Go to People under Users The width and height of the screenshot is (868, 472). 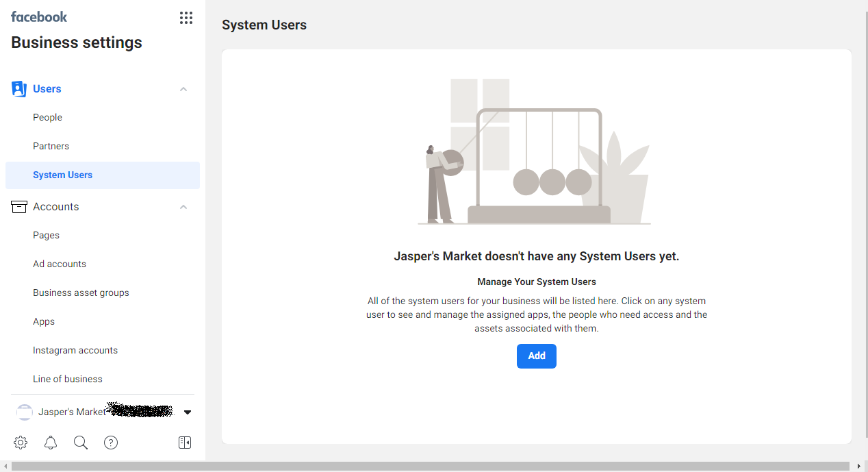point(48,118)
